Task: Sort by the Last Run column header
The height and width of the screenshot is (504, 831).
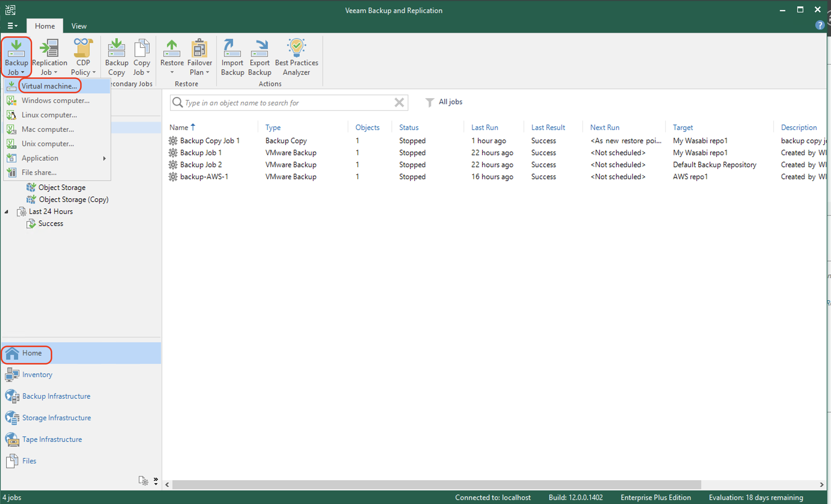Action: (484, 127)
